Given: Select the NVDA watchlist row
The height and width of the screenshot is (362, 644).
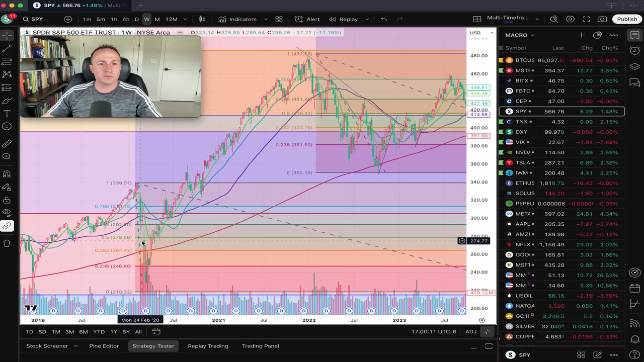Looking at the screenshot, I should click(x=561, y=152).
